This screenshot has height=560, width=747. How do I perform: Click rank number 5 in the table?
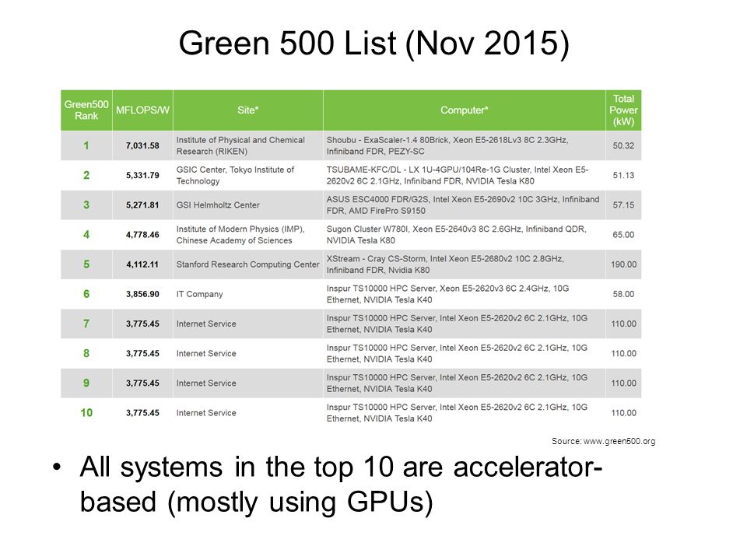coord(86,264)
